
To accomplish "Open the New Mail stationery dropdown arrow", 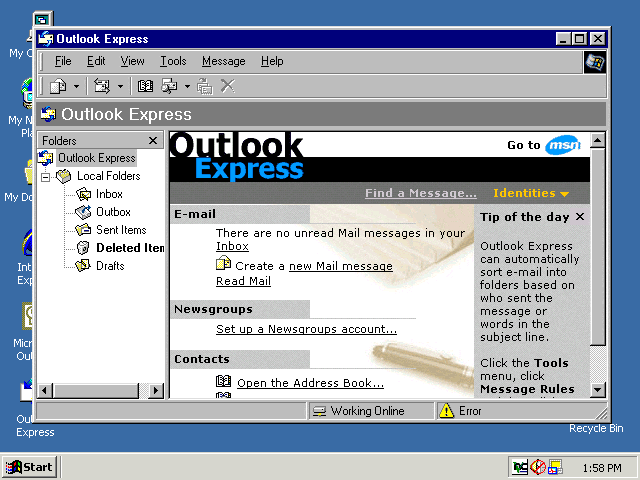I will (76, 86).
